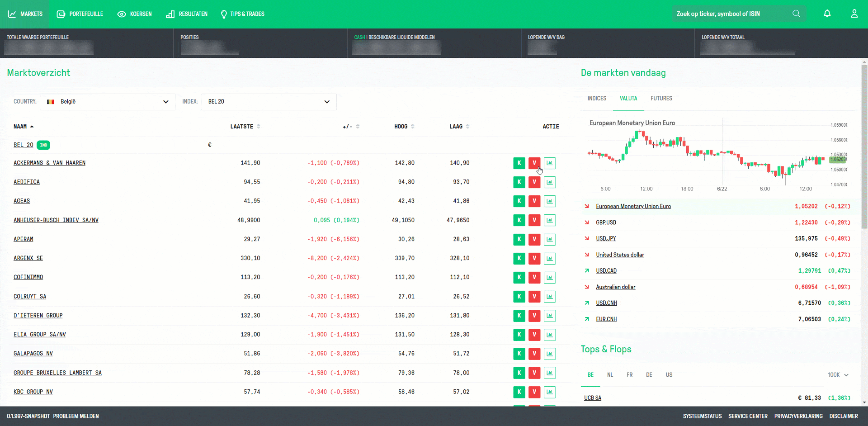868x426 pixels.
Task: Open chart icon for Aedifica
Action: [550, 182]
